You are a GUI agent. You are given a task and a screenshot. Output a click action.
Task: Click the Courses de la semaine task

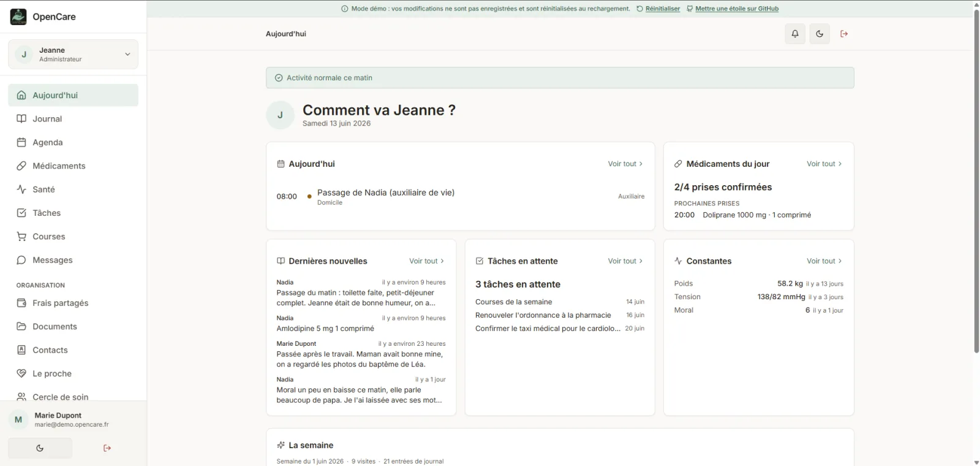(x=560, y=302)
